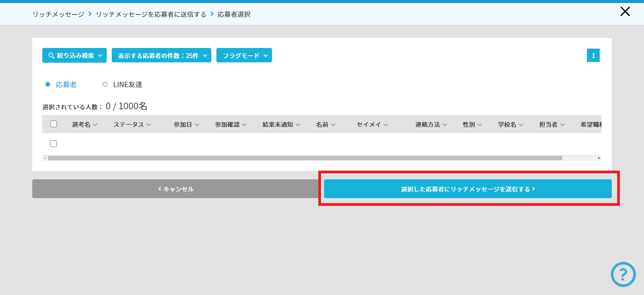The image size is (644, 295).
Task: Expand 表示する応募者の件数:25件 dropdown
Action: 161,55
